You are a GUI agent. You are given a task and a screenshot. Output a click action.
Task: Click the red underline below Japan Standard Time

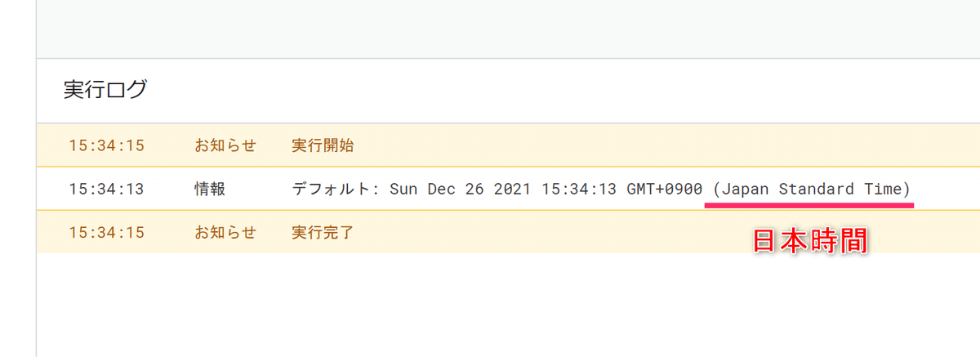click(809, 206)
